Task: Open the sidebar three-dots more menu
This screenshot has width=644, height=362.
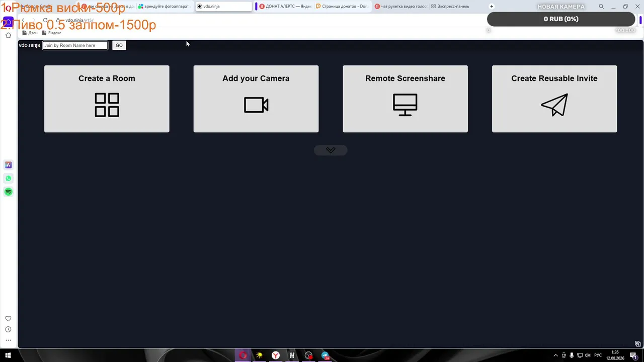Action: pyautogui.click(x=8, y=340)
